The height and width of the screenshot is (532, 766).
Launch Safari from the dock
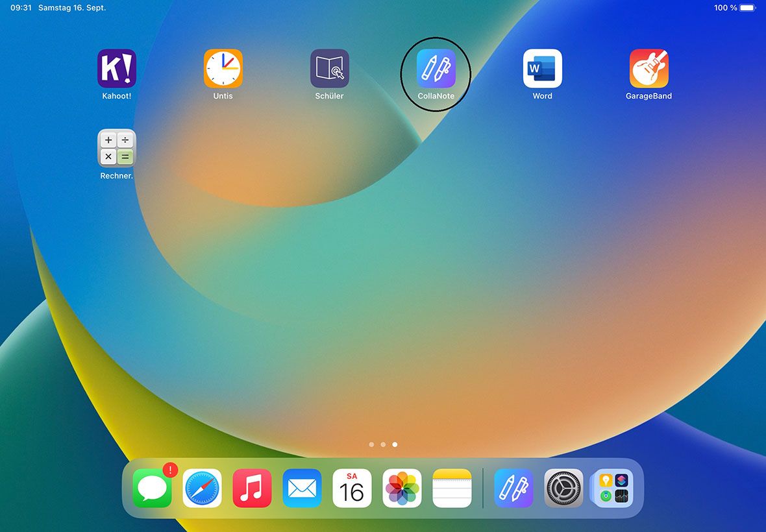pyautogui.click(x=203, y=488)
